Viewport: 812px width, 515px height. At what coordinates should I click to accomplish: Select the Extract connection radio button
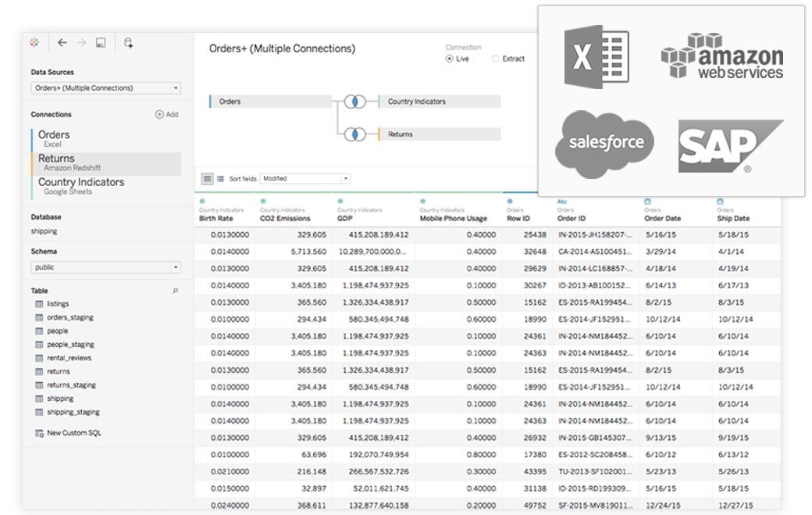[x=495, y=59]
